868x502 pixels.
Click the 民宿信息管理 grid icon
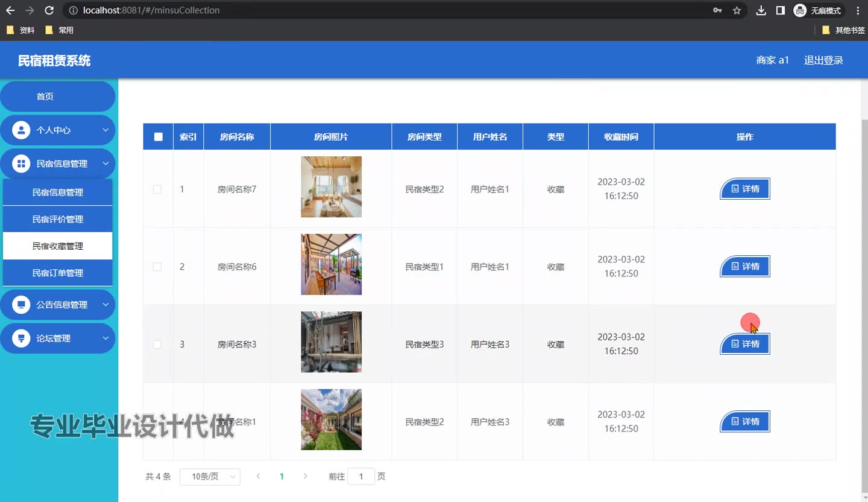21,164
